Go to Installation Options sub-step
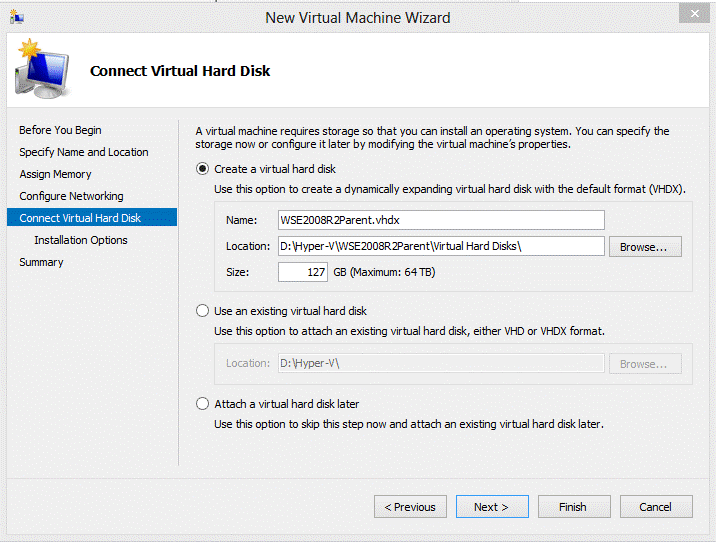The width and height of the screenshot is (716, 542). point(80,240)
